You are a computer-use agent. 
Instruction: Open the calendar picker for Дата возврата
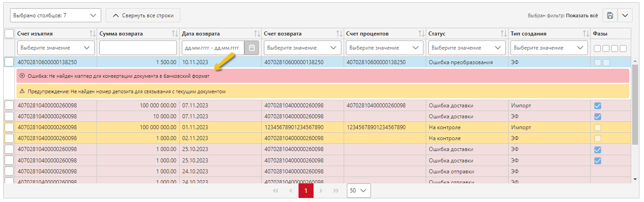click(x=252, y=47)
